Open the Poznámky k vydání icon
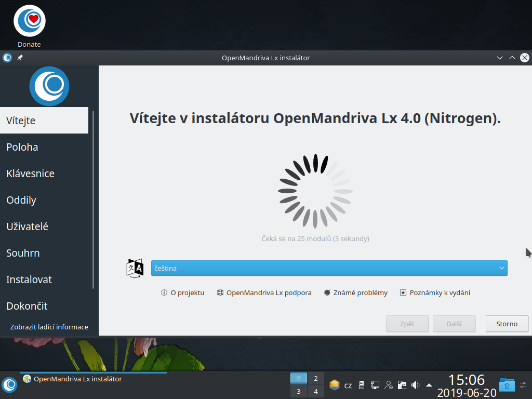Viewport: 532px width, 399px height. click(403, 292)
